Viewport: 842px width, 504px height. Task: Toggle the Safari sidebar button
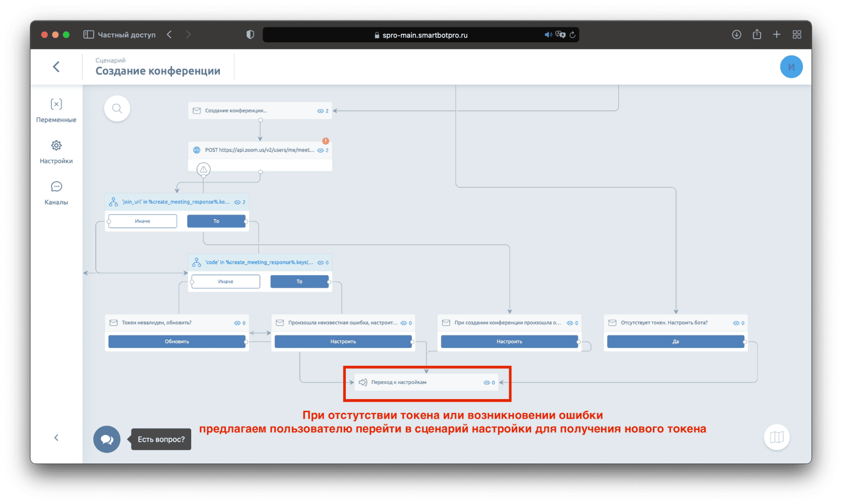coord(88,35)
